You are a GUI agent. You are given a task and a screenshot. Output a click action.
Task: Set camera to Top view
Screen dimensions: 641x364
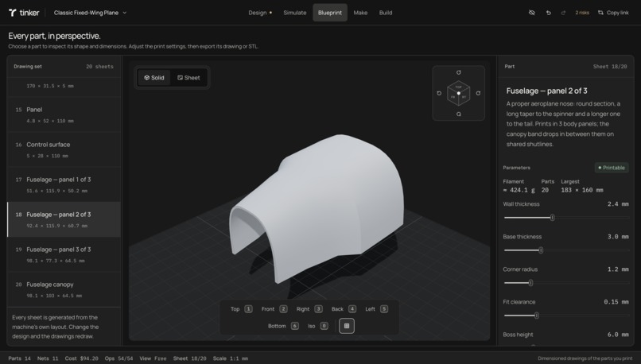[241, 309]
